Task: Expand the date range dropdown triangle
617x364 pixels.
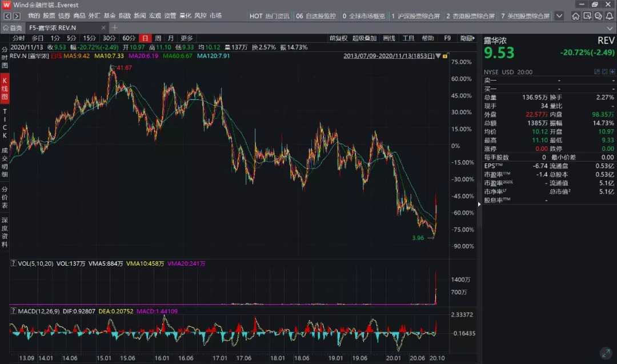Action: coord(438,56)
